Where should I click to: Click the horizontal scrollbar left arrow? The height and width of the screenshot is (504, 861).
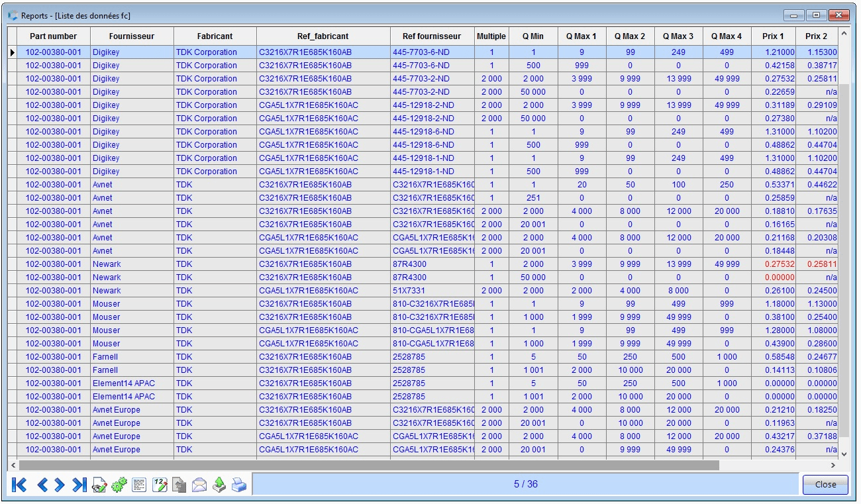13,466
